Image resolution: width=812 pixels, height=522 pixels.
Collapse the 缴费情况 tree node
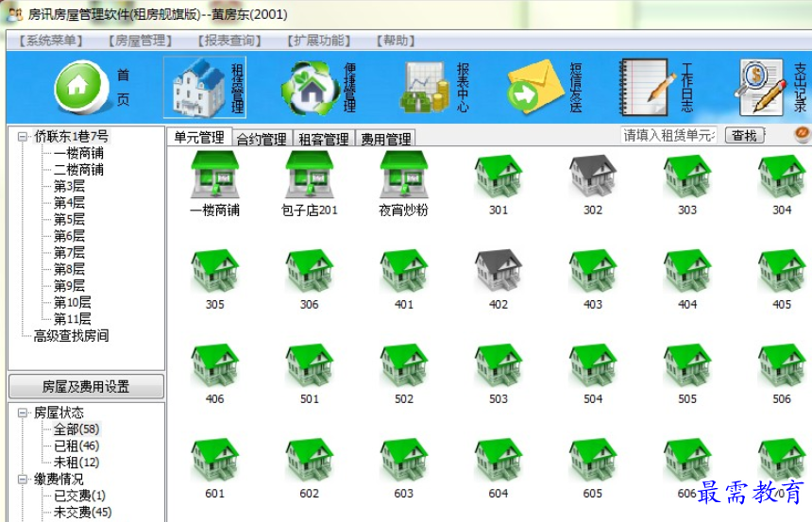pyautogui.click(x=23, y=479)
